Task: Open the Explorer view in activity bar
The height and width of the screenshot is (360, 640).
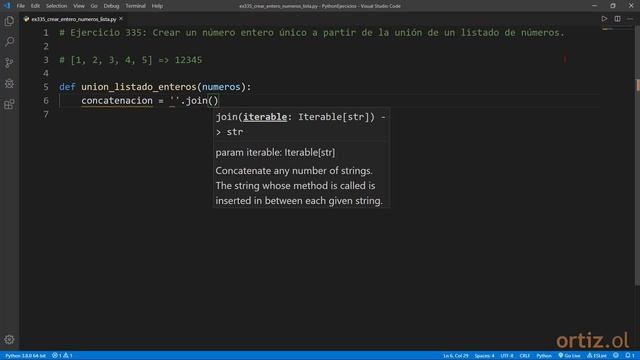Action: coord(9,21)
